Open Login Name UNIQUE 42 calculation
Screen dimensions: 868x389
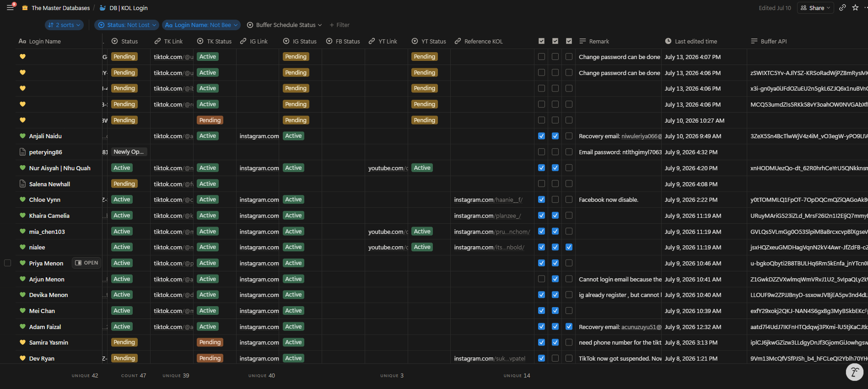[85, 376]
